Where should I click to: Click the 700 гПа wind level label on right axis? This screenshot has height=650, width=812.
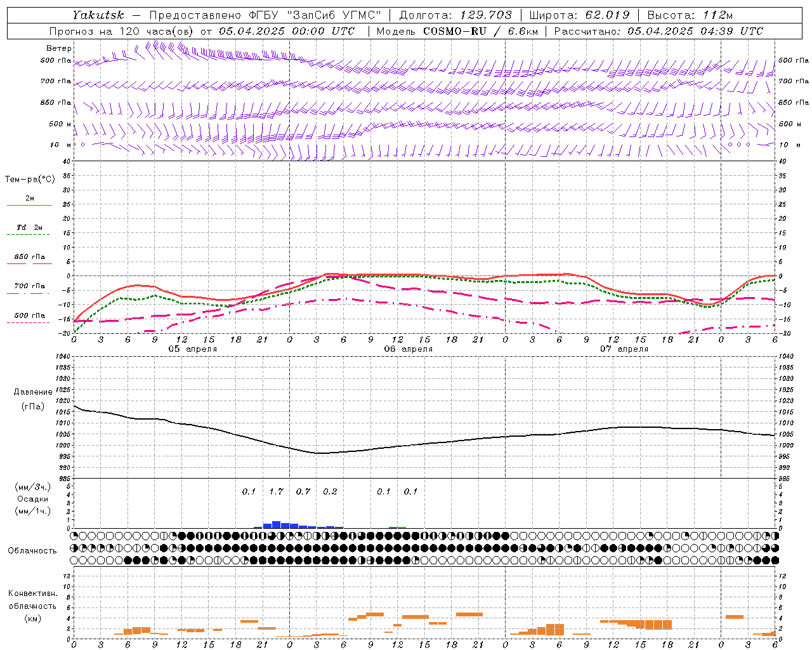[794, 81]
